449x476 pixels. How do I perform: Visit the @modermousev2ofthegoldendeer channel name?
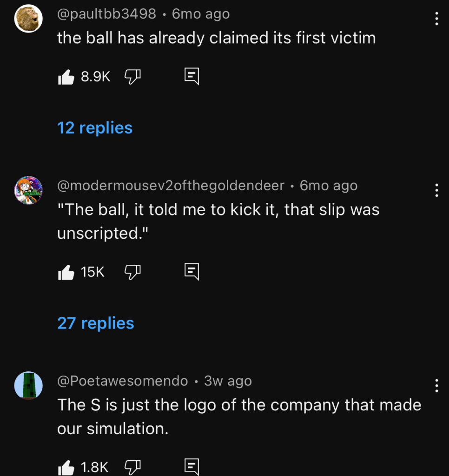[x=171, y=186]
